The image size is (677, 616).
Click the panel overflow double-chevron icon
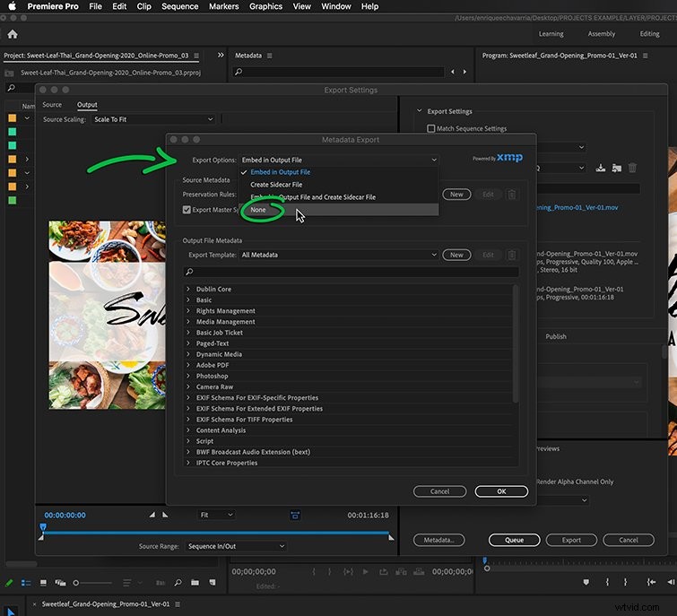pos(221,56)
